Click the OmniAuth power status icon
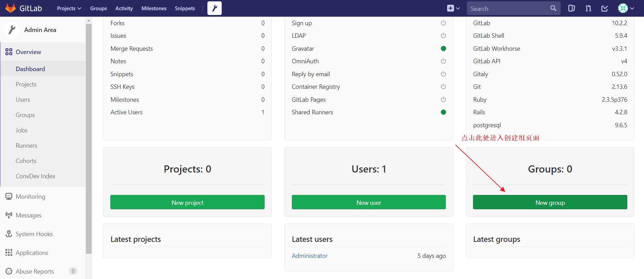The height and width of the screenshot is (279, 644). tap(443, 61)
